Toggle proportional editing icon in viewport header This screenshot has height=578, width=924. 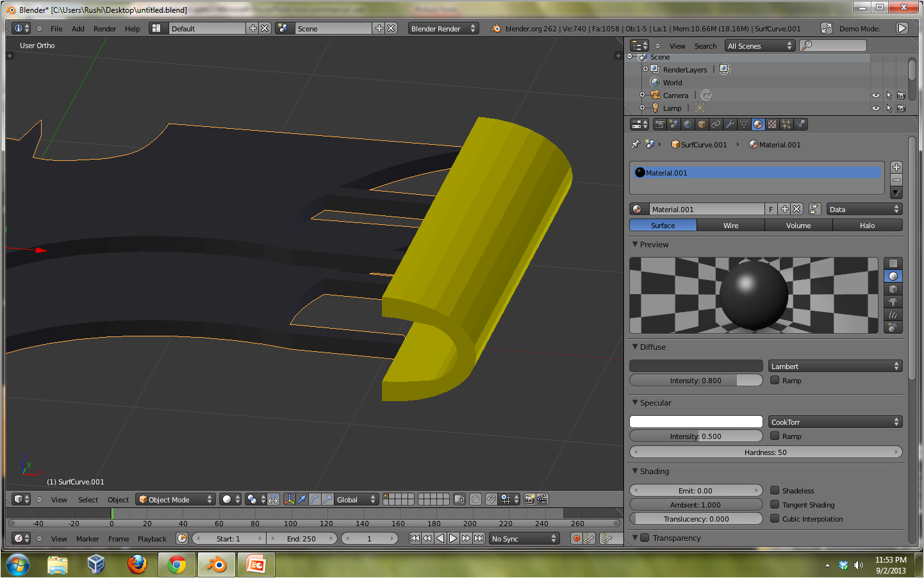475,499
